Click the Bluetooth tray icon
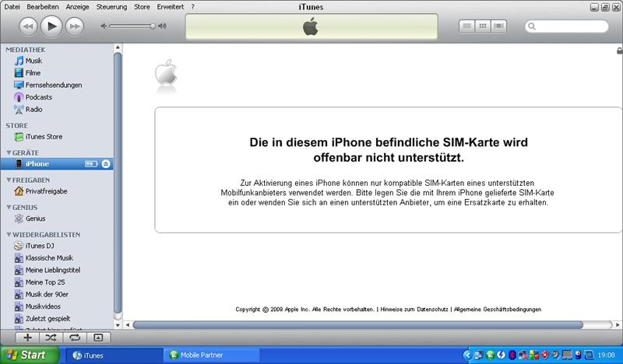 coord(512,355)
